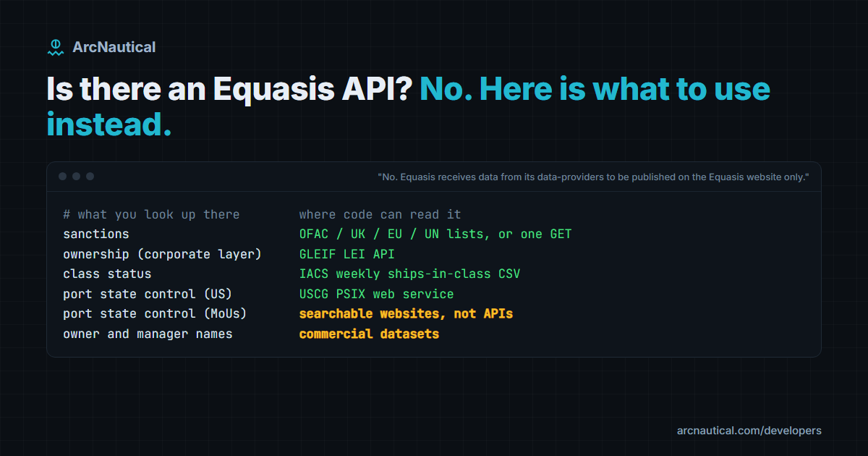The height and width of the screenshot is (456, 868).
Task: Click the "owner and manager names" label
Action: click(x=148, y=334)
